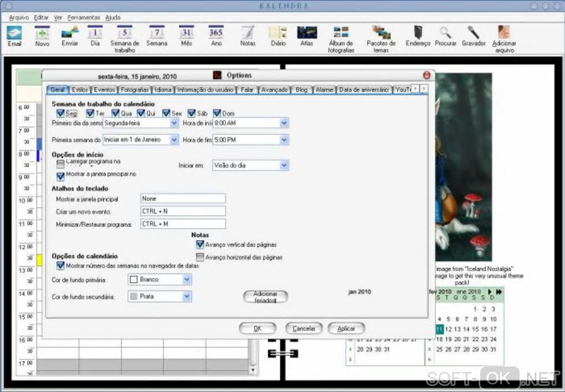Image resolution: width=565 pixels, height=392 pixels.
Task: Open the Ferramentas menu
Action: (x=84, y=17)
